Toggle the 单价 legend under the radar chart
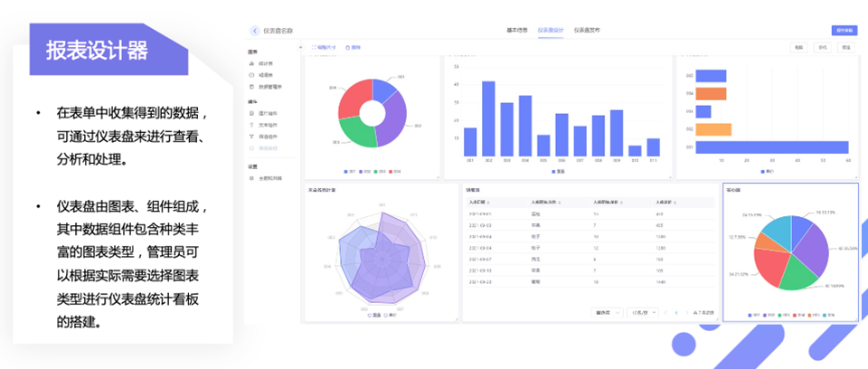868x369 pixels. 390,316
